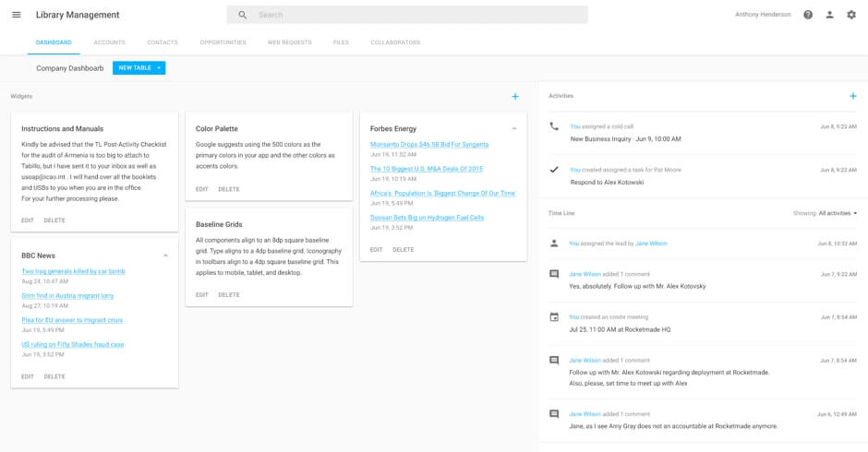Collapse the Forbes Energy widget
This screenshot has width=868, height=452.
514,128
